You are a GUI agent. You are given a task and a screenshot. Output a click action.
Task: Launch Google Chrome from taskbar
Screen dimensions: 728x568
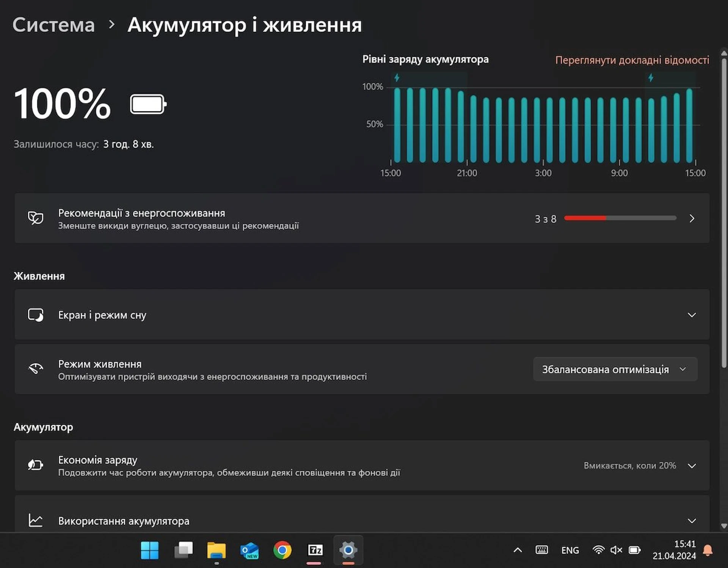click(x=282, y=551)
